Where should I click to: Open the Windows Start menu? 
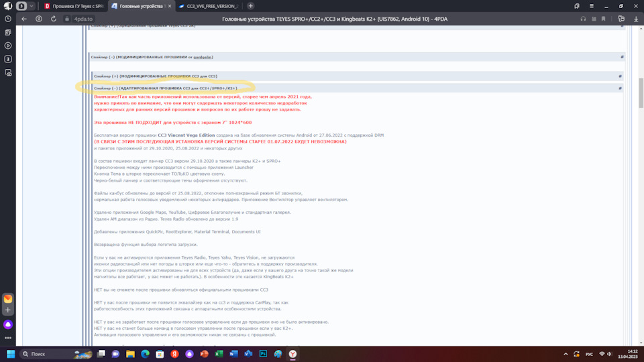point(11,354)
